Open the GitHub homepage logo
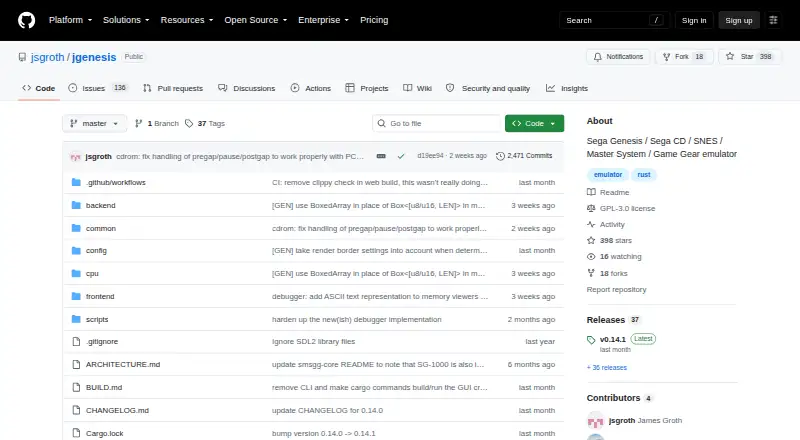Image resolution: width=800 pixels, height=440 pixels. click(27, 20)
